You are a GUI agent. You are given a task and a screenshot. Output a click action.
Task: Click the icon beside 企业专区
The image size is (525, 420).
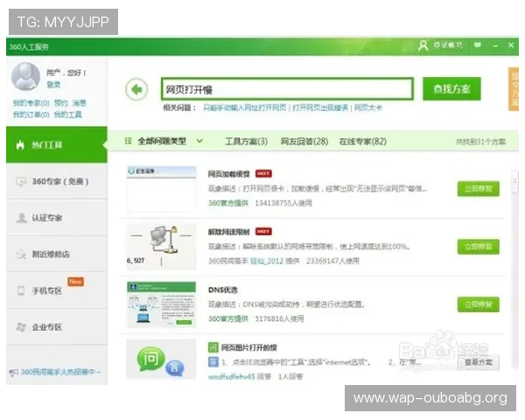pos(21,327)
